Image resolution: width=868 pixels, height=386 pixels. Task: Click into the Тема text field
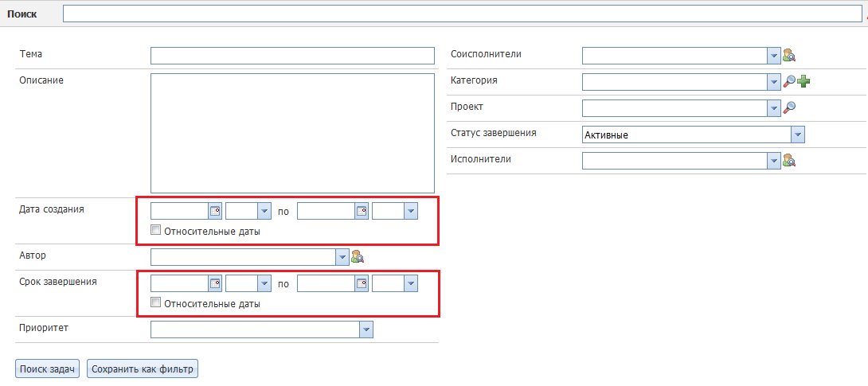[x=292, y=55]
